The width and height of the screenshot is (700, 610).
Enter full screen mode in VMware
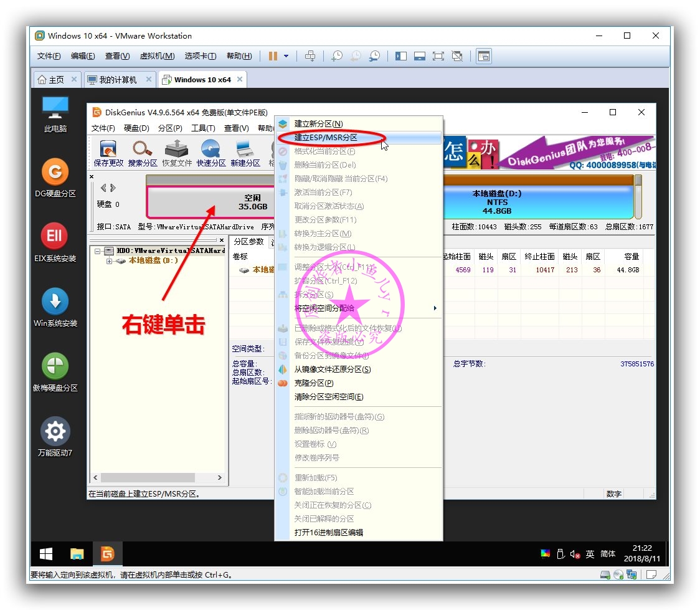click(x=438, y=56)
